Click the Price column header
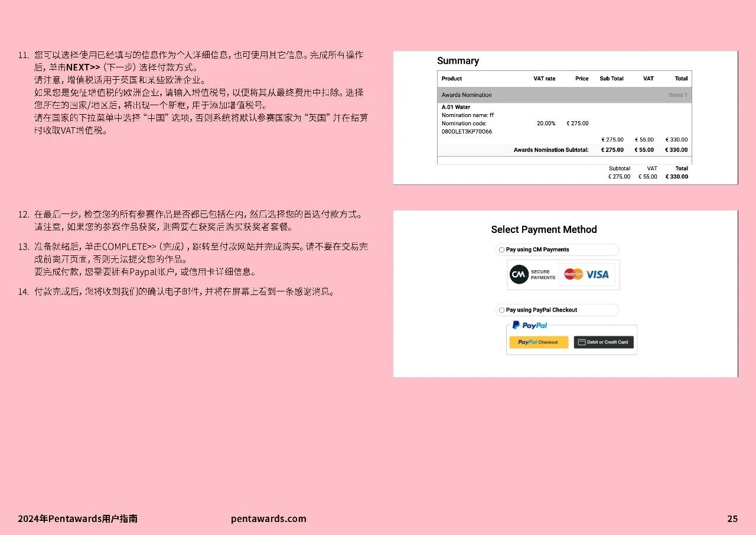 (x=582, y=79)
